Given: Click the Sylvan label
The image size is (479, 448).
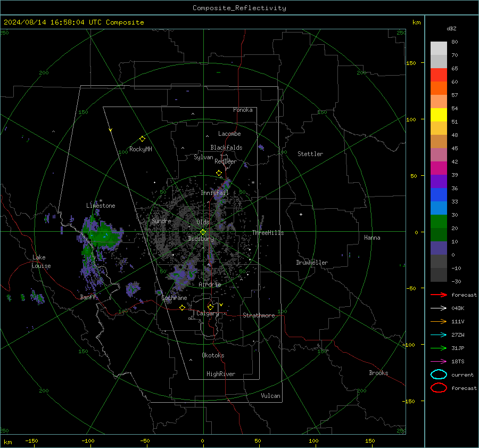Looking at the screenshot, I should click(x=203, y=157).
